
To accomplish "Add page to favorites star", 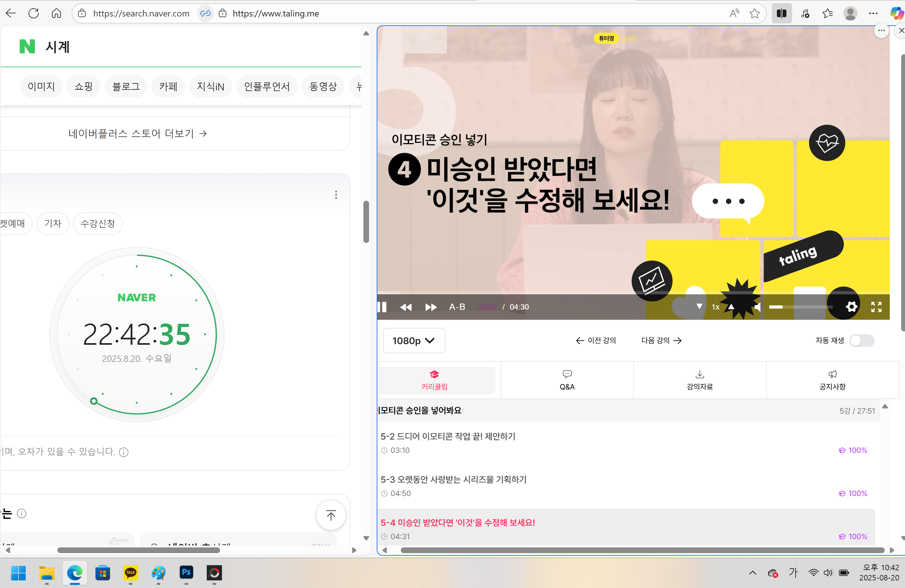I will 754,14.
